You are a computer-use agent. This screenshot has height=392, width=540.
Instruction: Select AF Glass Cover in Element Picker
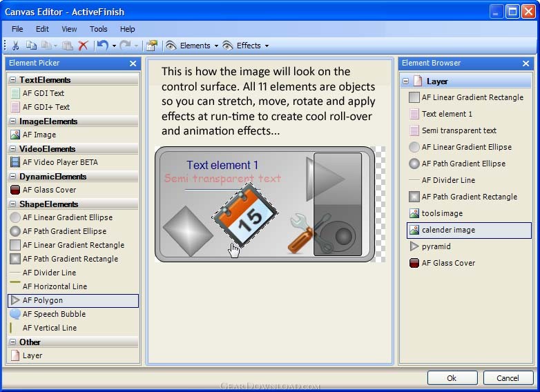pos(73,190)
